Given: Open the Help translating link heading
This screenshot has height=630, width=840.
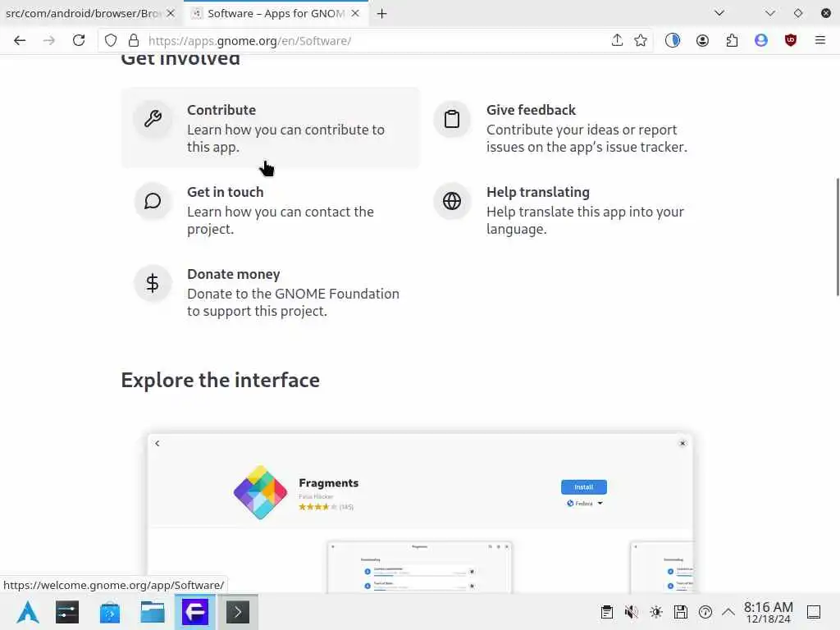Looking at the screenshot, I should pos(538,192).
